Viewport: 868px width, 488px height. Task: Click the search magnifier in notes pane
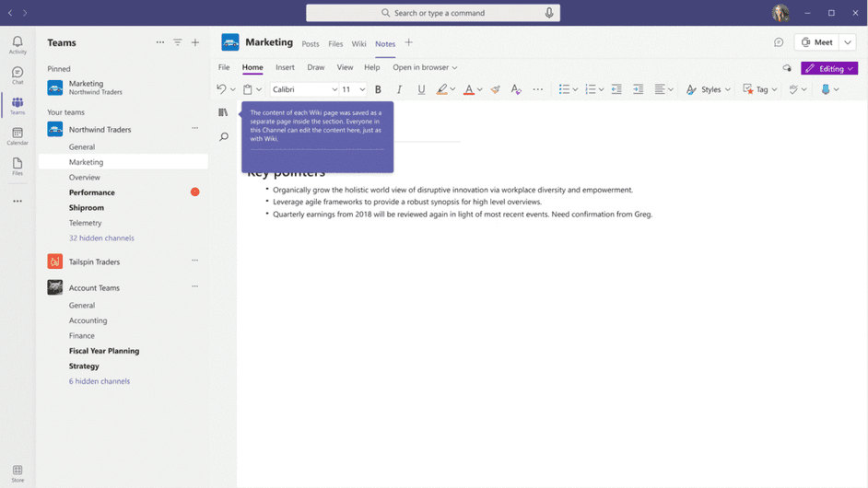[x=223, y=137]
